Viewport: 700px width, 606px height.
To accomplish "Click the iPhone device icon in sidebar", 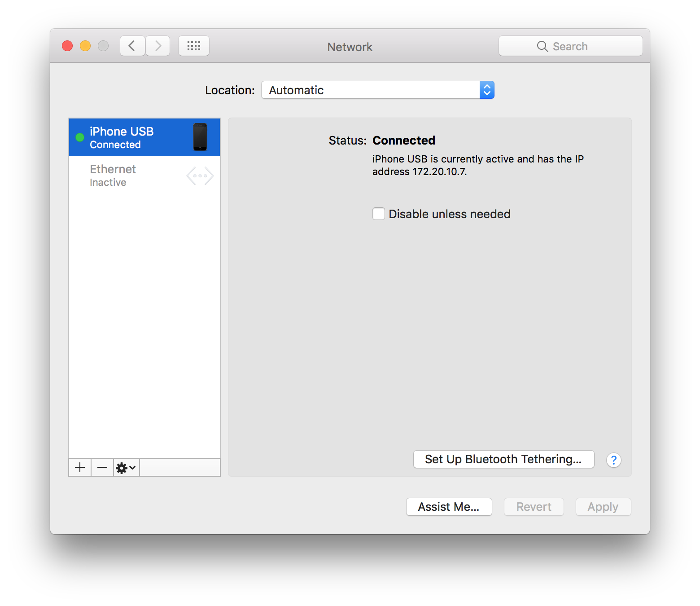I will (x=200, y=137).
